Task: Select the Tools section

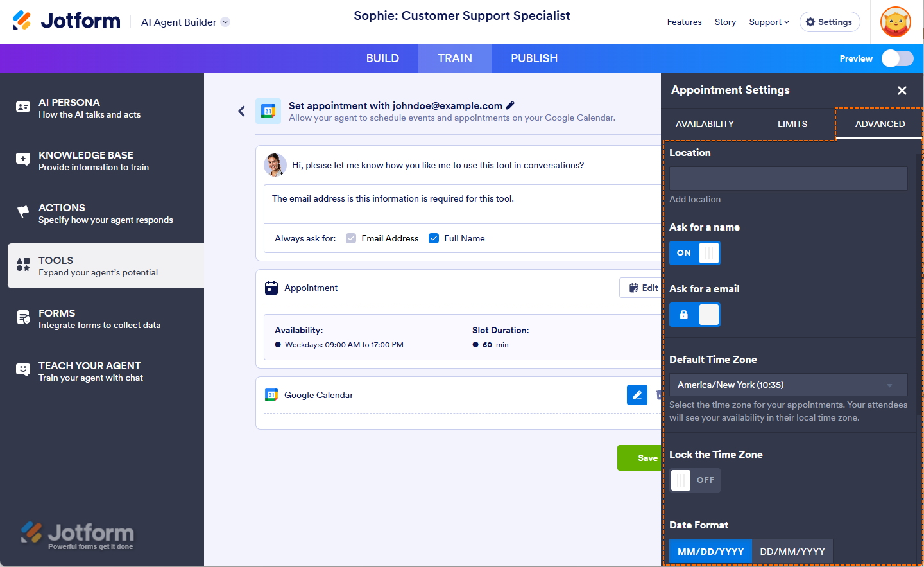Action: [x=106, y=266]
